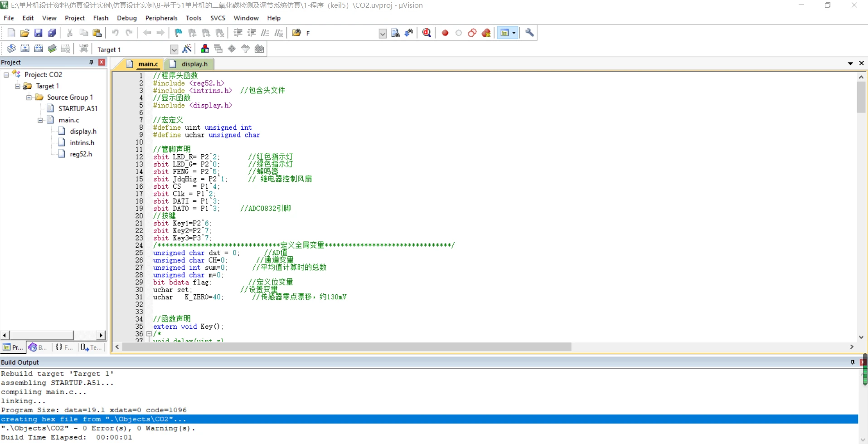This screenshot has width=868, height=444.
Task: Save all files with the multi-disk icon
Action: 52,33
